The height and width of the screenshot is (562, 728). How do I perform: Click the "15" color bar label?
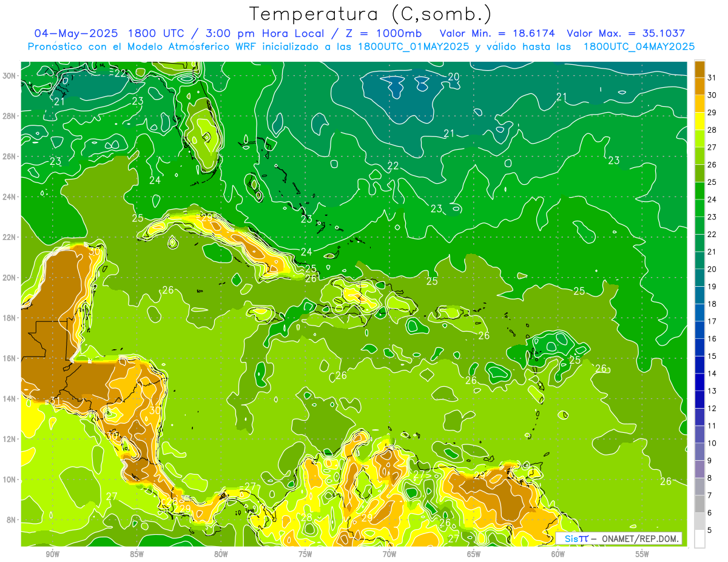[x=712, y=356]
